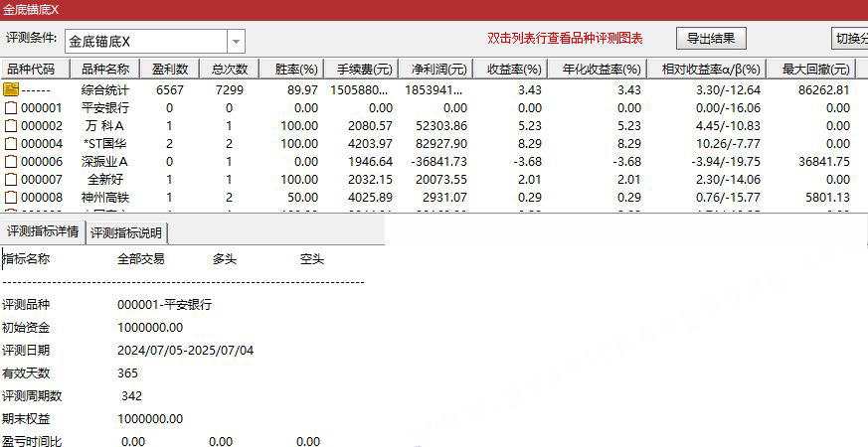Select the 万 科A row name
868x447 pixels.
(x=105, y=125)
